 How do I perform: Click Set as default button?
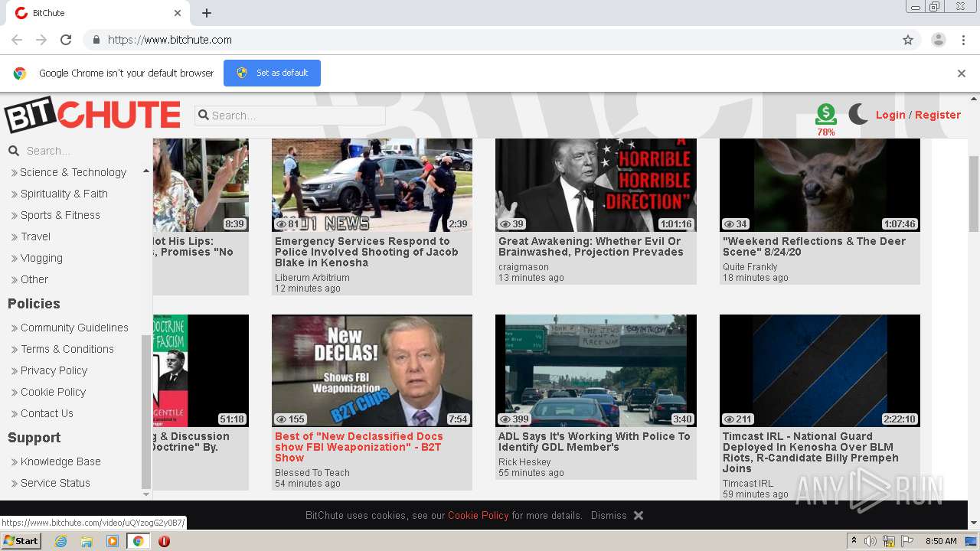click(x=272, y=73)
